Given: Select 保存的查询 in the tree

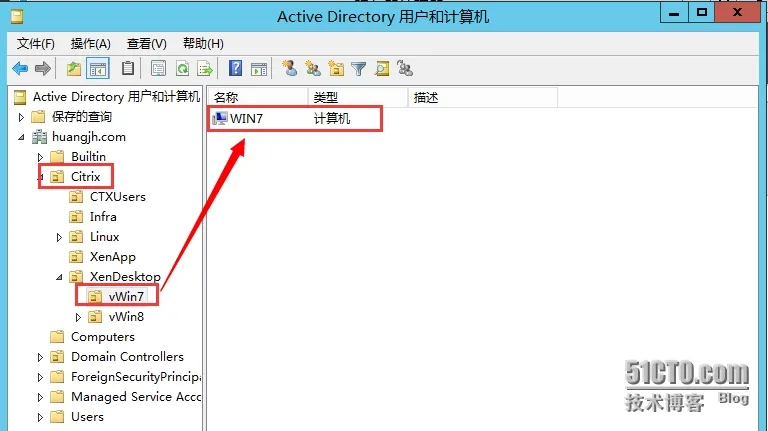Looking at the screenshot, I should point(82,117).
